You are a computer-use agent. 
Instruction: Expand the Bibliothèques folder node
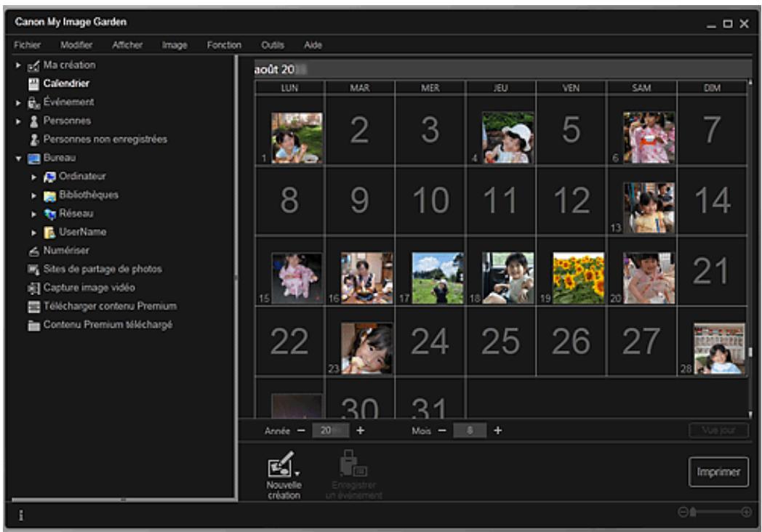tap(33, 196)
